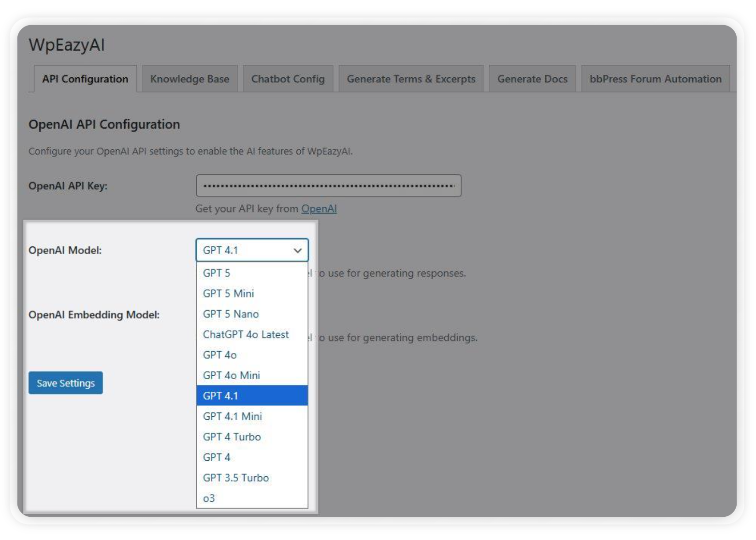This screenshot has width=756, height=540.
Task: Select ChatGPT 4o Latest model
Action: pyautogui.click(x=246, y=334)
